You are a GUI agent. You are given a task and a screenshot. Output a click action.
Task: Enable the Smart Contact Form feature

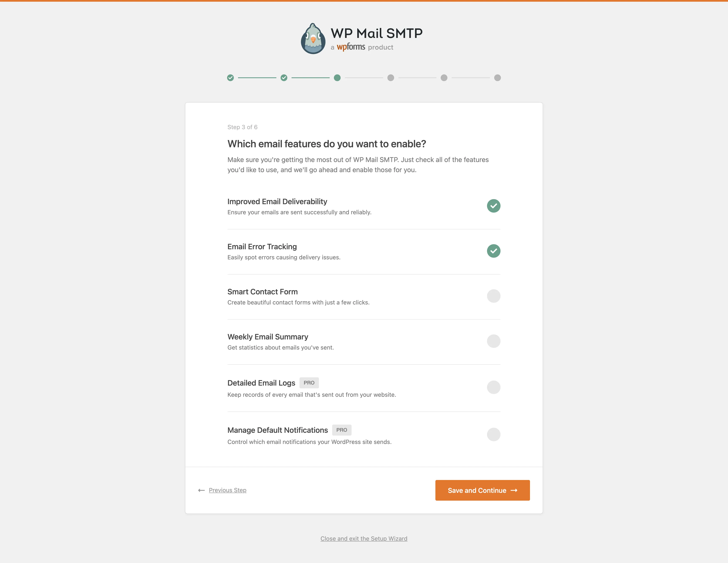tap(493, 296)
